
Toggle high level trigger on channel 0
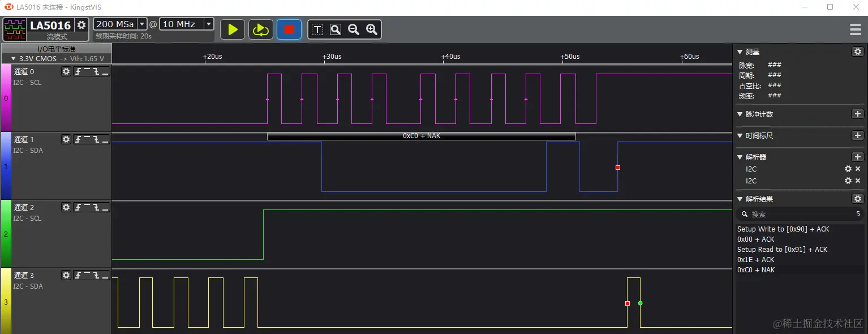(87, 71)
